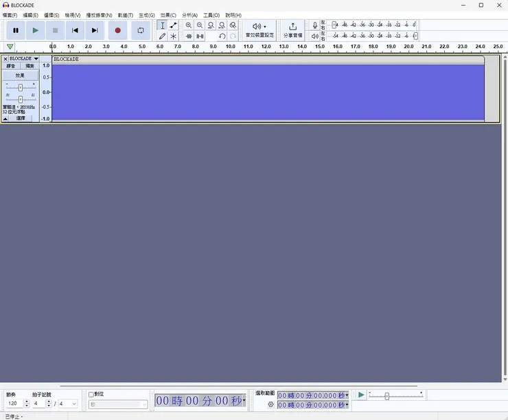Click Silence audio selection icon
This screenshot has height=420, width=508.
200,36
